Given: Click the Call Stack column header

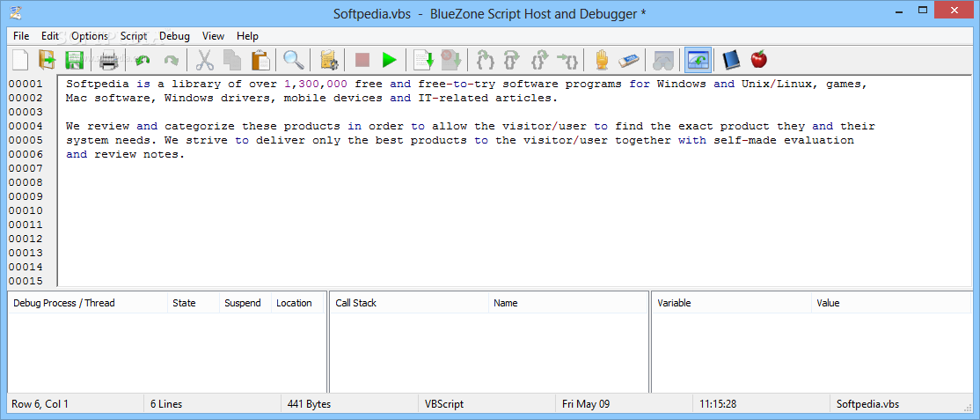Looking at the screenshot, I should click(409, 303).
